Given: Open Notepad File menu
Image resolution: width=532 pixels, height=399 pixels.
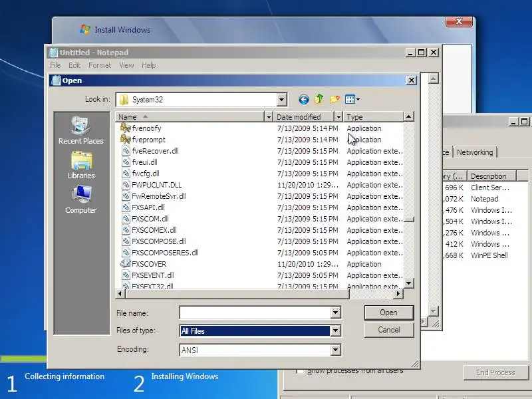Looking at the screenshot, I should coord(55,65).
